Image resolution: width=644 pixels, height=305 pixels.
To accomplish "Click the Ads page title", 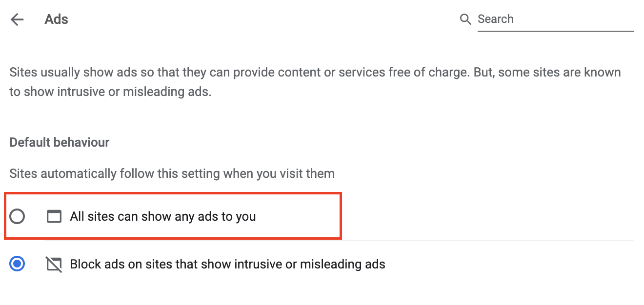I will (57, 19).
